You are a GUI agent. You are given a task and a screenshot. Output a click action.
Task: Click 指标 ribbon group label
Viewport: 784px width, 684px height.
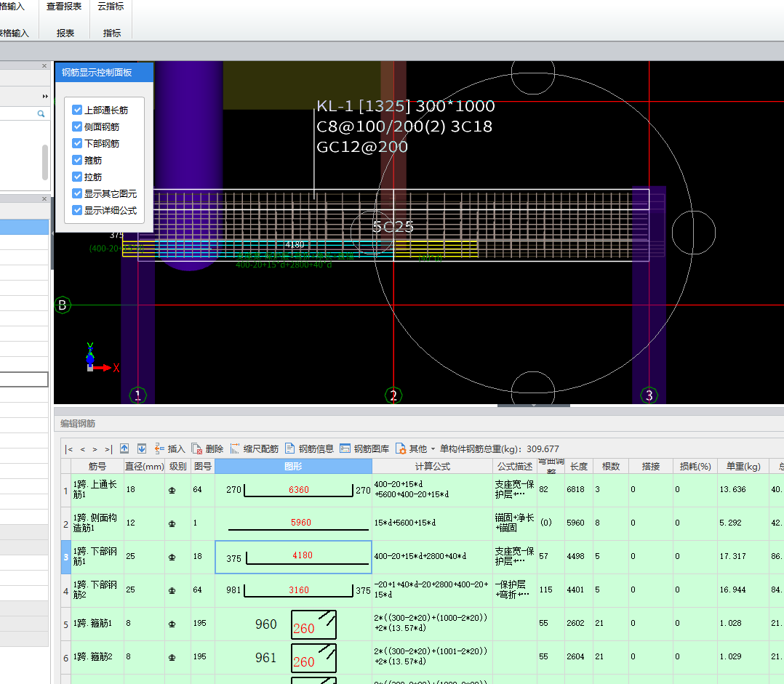(x=112, y=33)
